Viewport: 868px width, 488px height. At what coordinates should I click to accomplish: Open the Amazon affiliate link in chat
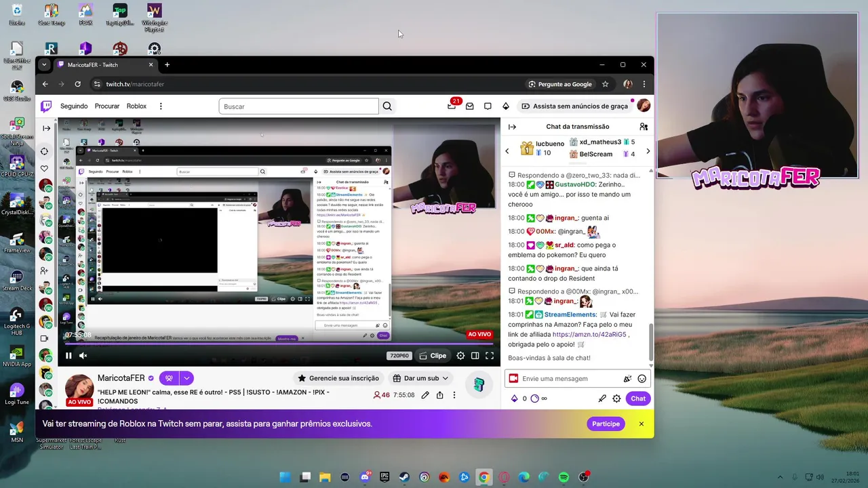coord(589,335)
